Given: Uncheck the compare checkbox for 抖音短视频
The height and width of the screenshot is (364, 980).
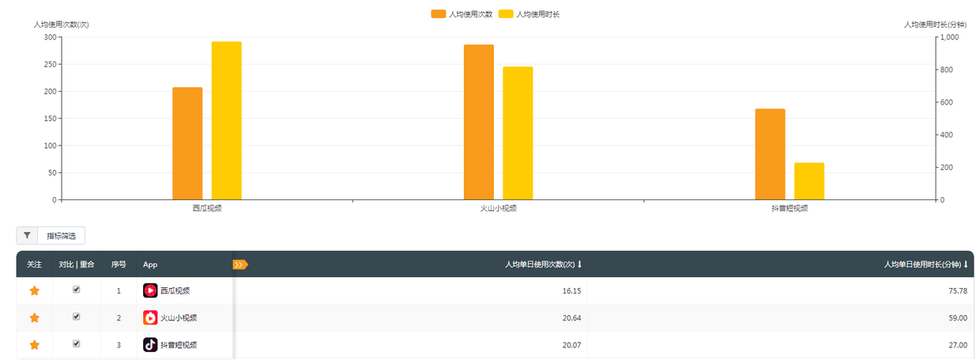Looking at the screenshot, I should [x=77, y=343].
